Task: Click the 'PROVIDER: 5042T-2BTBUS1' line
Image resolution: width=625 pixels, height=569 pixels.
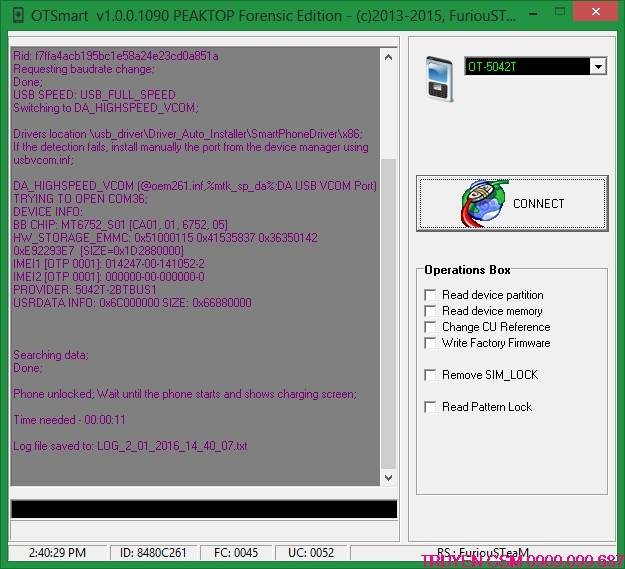Action: click(85, 290)
